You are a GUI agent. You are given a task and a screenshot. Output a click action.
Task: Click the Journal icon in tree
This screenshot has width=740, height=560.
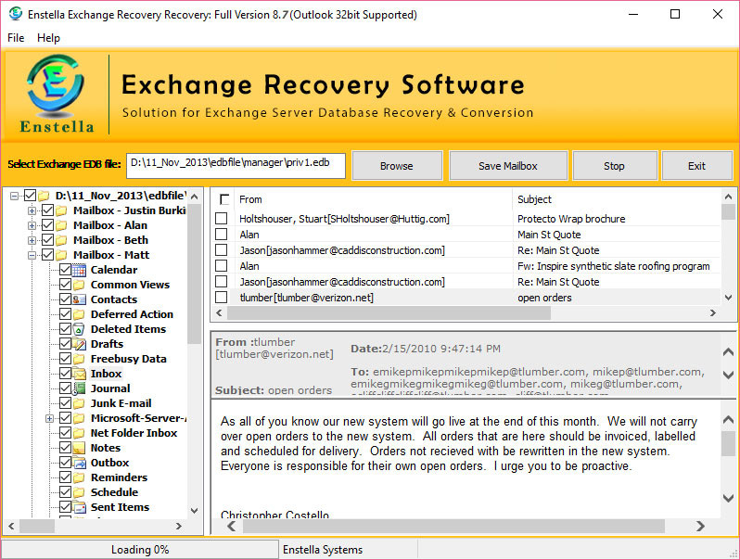(80, 388)
